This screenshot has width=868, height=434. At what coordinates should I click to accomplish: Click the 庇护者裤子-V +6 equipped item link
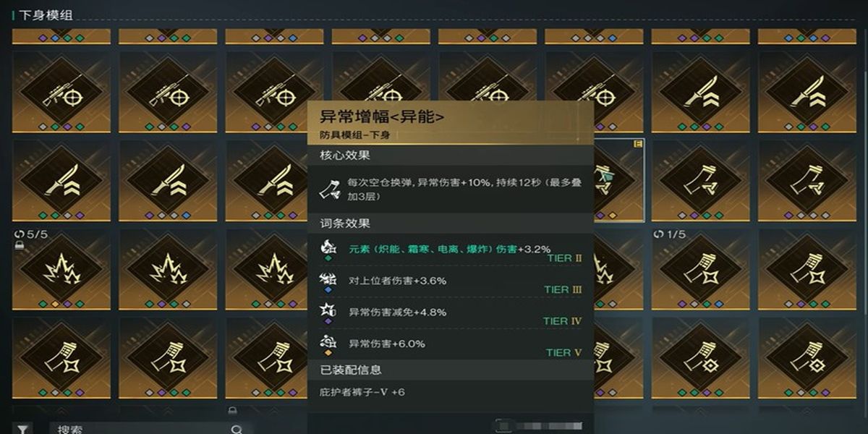[362, 392]
